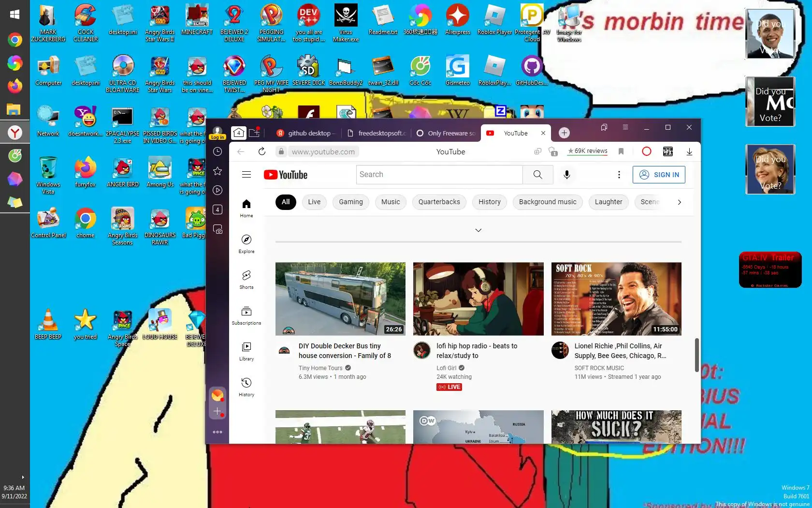
Task: Select the History filter chip
Action: pyautogui.click(x=490, y=202)
